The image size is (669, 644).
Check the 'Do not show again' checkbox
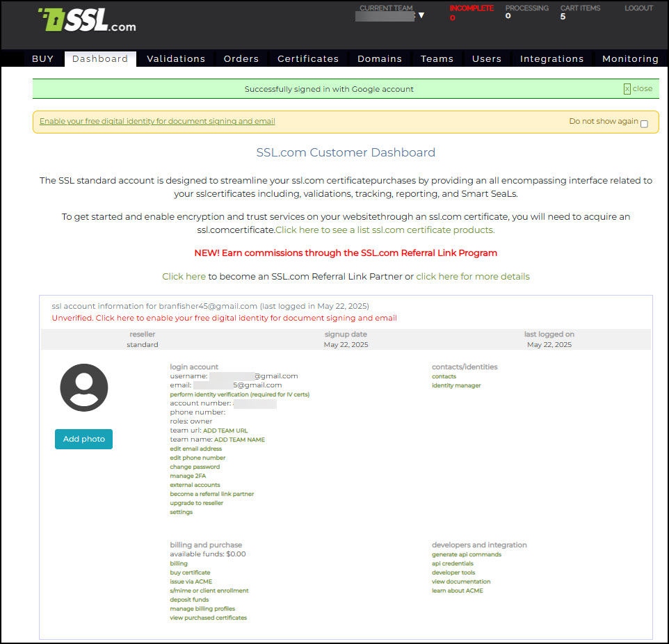coord(644,124)
